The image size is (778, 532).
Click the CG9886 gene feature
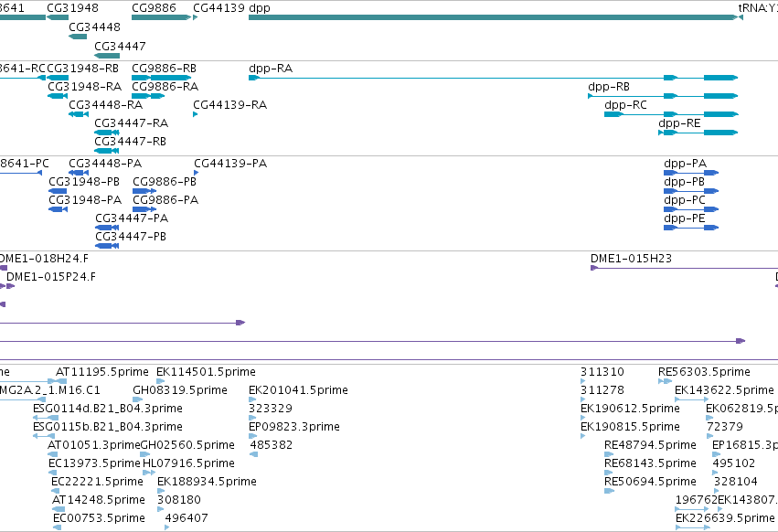[161, 17]
